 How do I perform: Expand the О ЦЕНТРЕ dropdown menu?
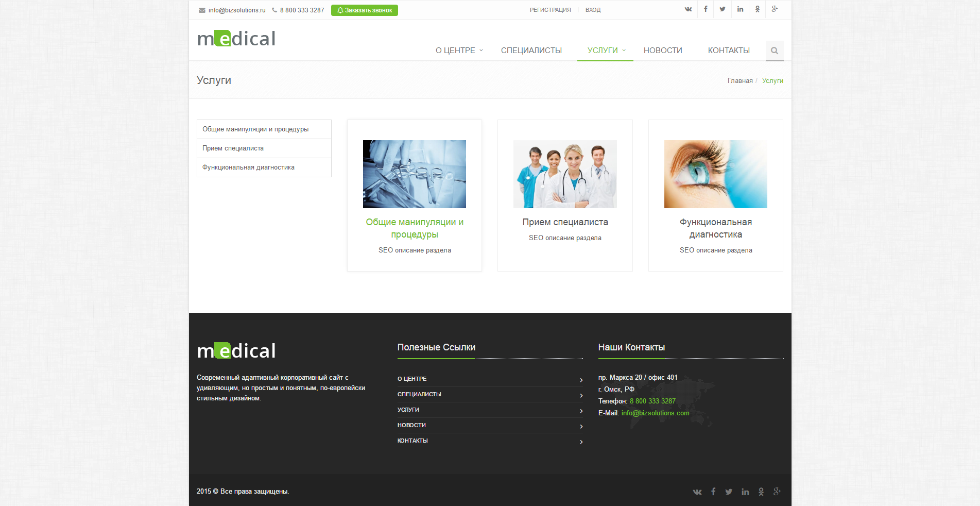pyautogui.click(x=459, y=50)
